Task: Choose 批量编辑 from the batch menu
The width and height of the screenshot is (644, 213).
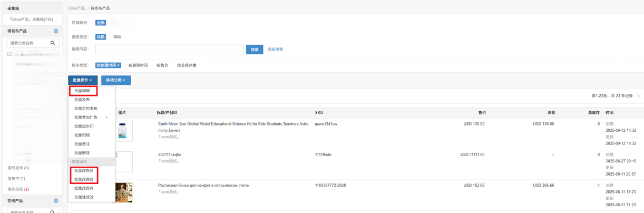Action: (82, 91)
